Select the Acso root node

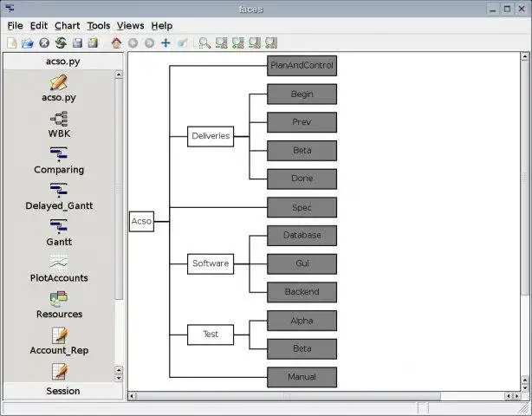tap(141, 222)
